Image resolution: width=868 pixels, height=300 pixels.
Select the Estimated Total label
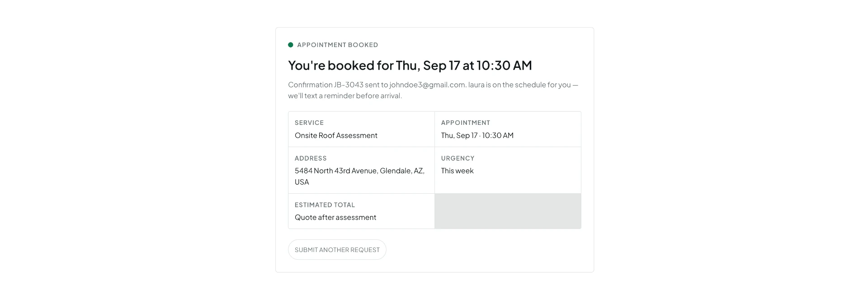click(325, 205)
